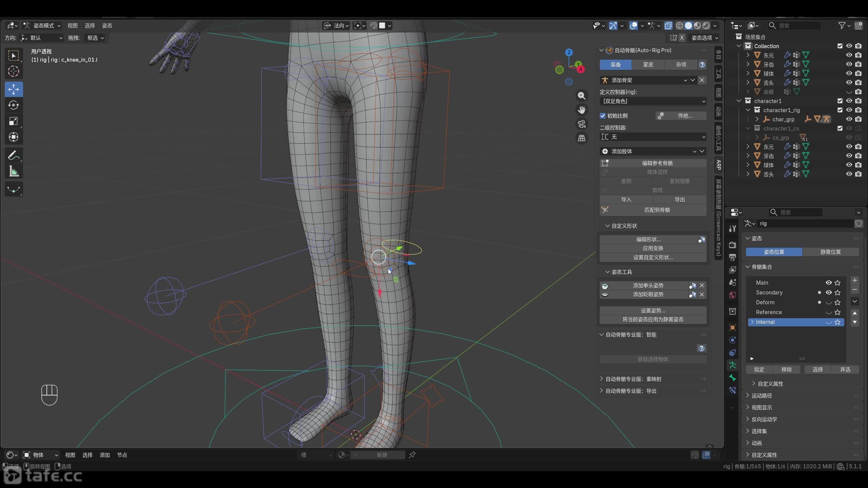Select the Rotate tool
Screen dimensions: 868x488
tap(14, 105)
